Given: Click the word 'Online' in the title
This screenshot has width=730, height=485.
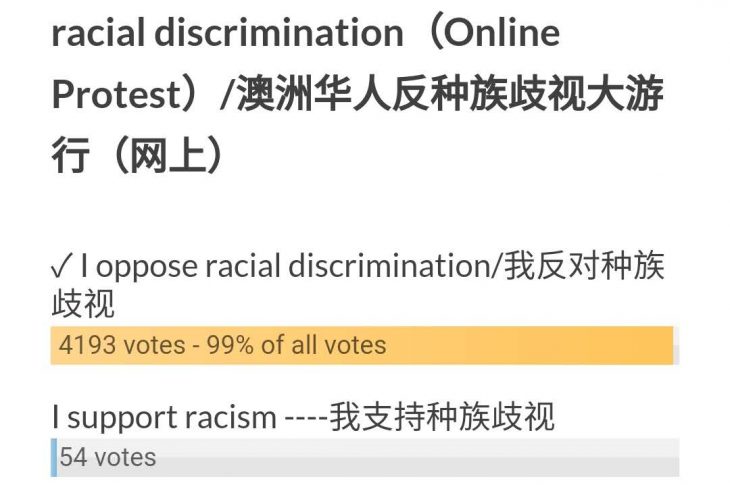Looking at the screenshot, I should [x=501, y=33].
